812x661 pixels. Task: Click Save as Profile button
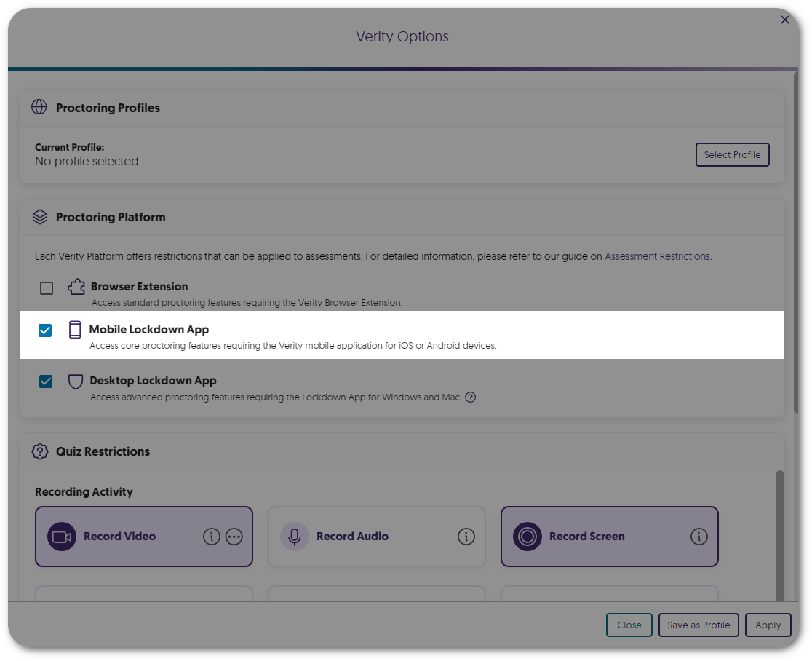[698, 625]
